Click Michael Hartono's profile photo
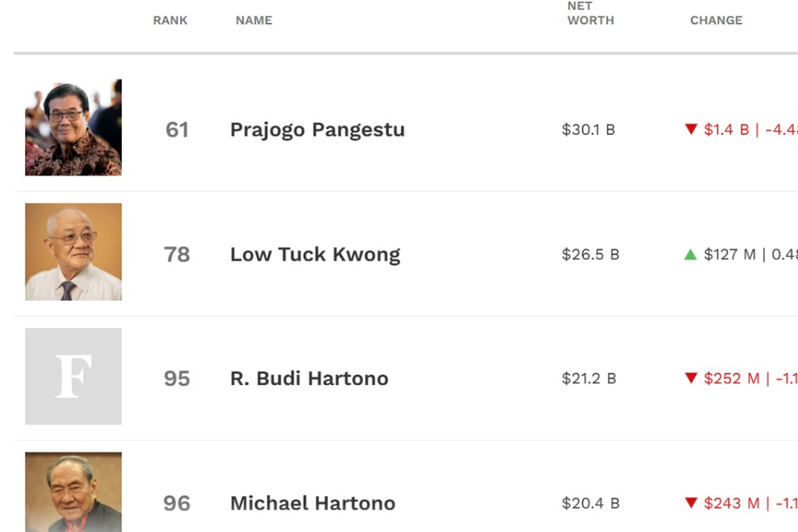The image size is (798, 532). 73,492
